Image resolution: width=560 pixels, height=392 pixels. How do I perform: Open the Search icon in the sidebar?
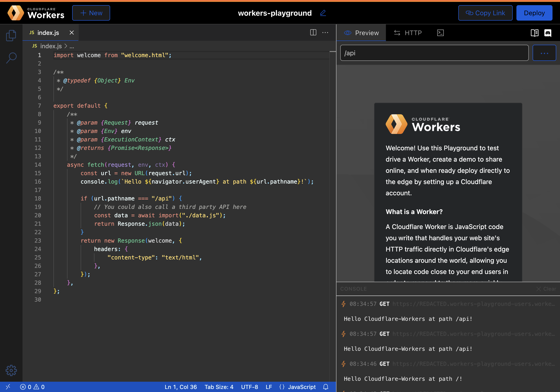click(11, 58)
